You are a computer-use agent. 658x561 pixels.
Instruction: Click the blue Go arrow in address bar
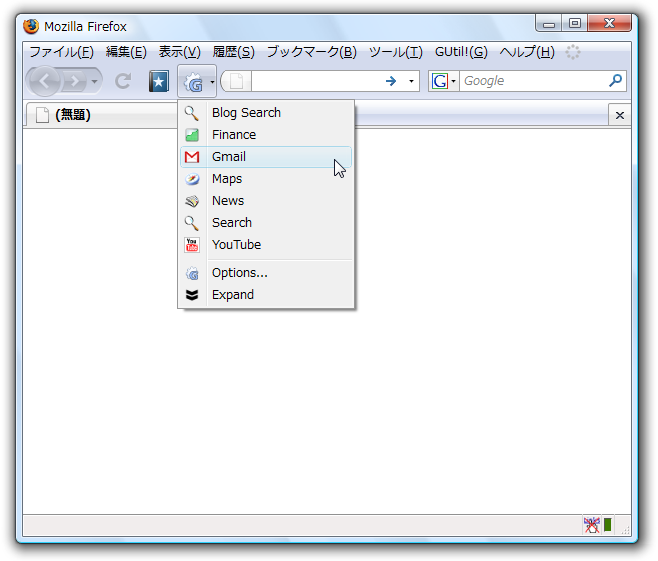coord(391,81)
